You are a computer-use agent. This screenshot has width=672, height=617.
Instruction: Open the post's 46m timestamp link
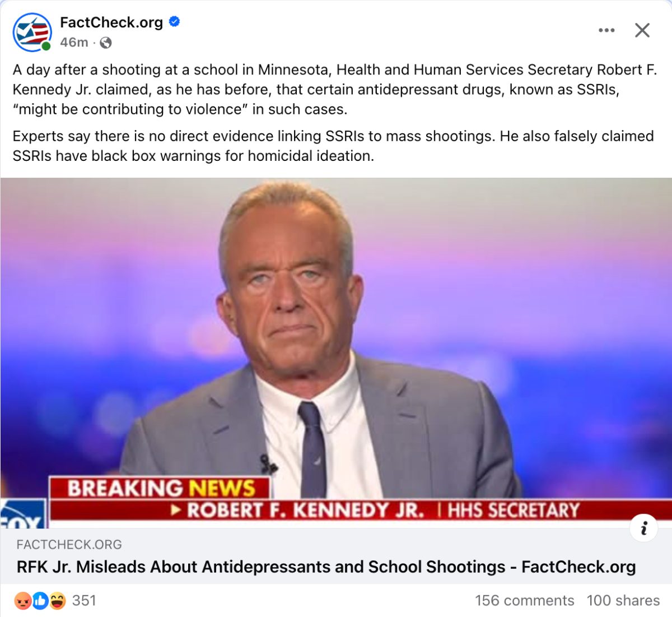pyautogui.click(x=74, y=43)
